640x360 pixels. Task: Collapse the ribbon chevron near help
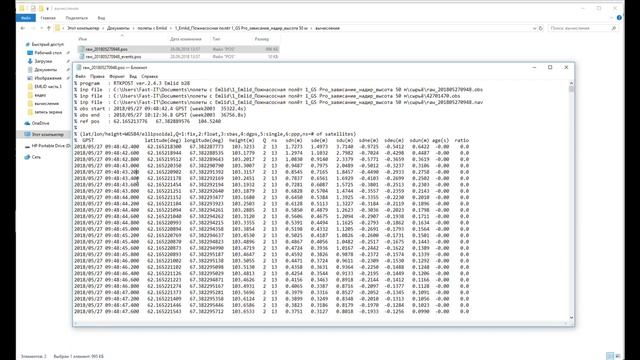tap(611, 18)
